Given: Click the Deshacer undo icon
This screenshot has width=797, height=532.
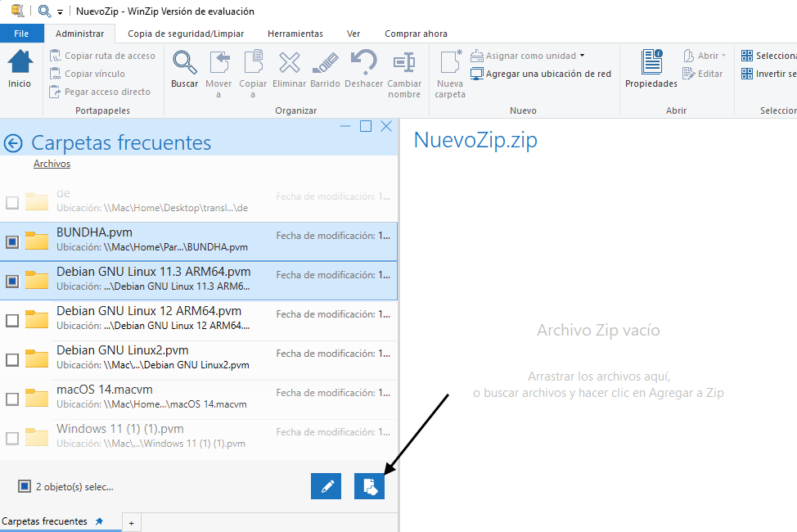Looking at the screenshot, I should click(364, 70).
